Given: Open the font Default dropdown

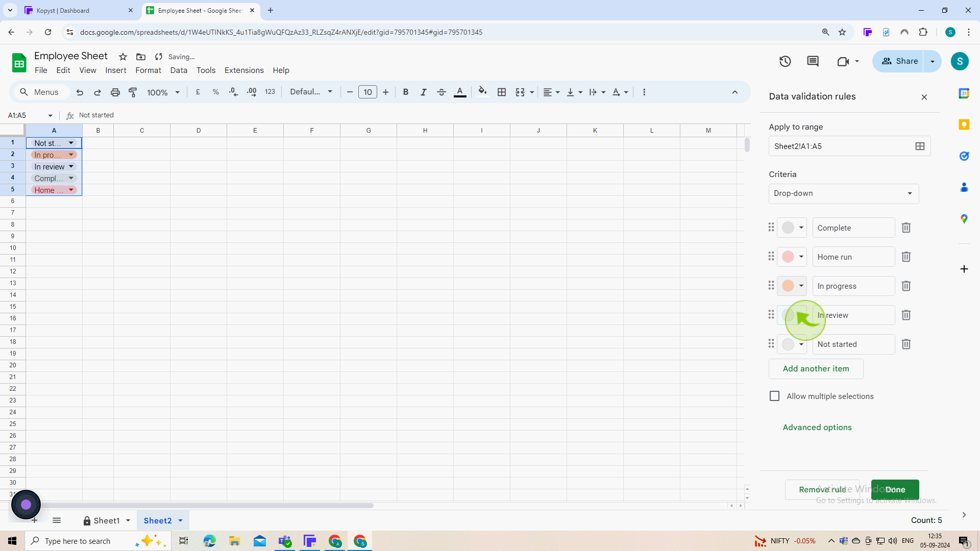Looking at the screenshot, I should point(311,92).
